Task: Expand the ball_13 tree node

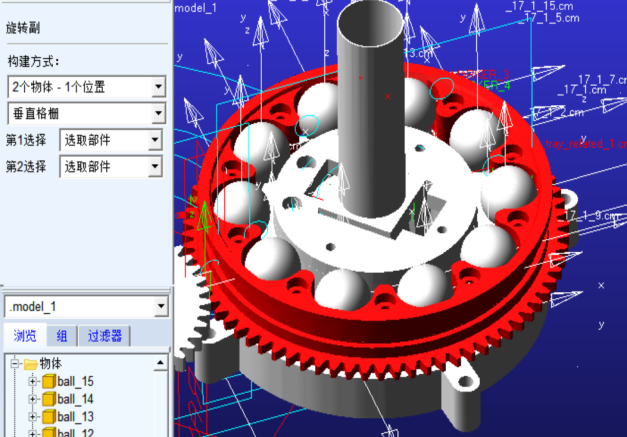Action: click(x=33, y=417)
